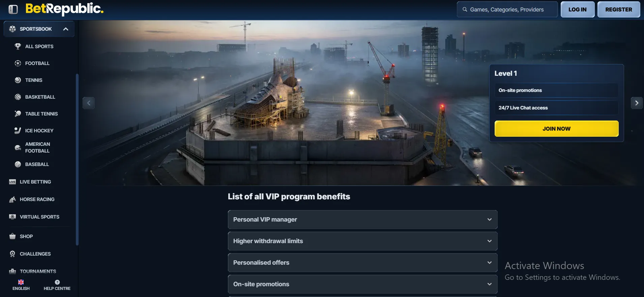Open the Shop bag icon

[x=12, y=236]
